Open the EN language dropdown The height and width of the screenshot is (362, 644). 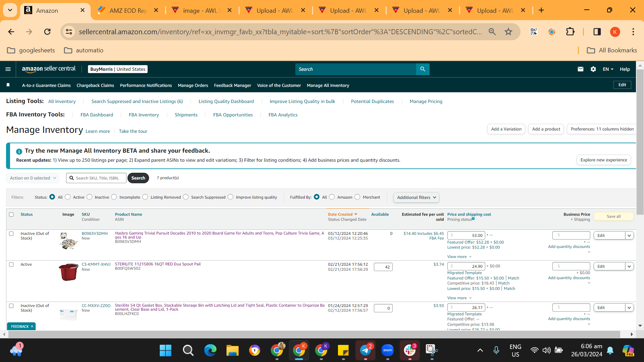tap(608, 69)
